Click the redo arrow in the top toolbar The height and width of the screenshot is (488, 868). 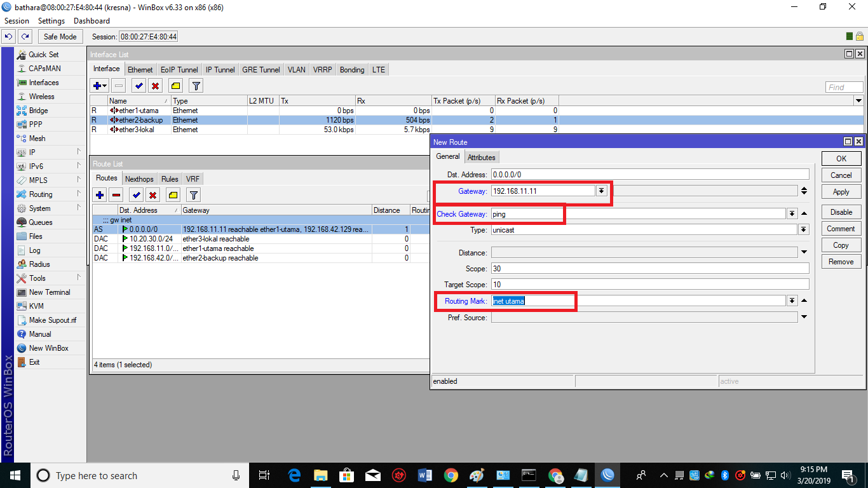(x=24, y=36)
